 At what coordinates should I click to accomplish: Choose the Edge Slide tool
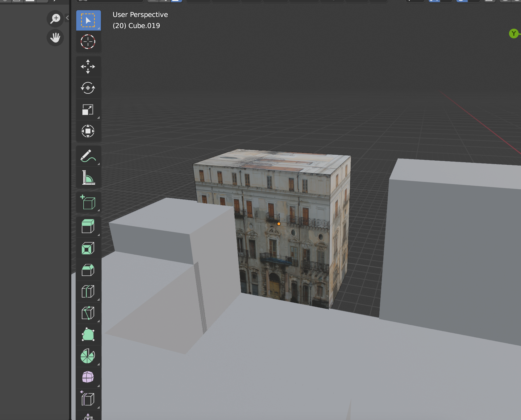[x=88, y=399]
